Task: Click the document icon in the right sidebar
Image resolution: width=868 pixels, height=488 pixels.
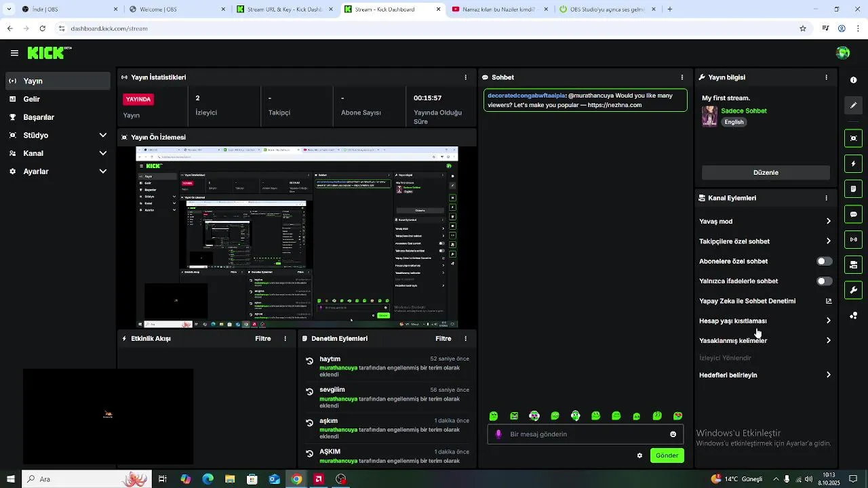Action: (x=853, y=188)
